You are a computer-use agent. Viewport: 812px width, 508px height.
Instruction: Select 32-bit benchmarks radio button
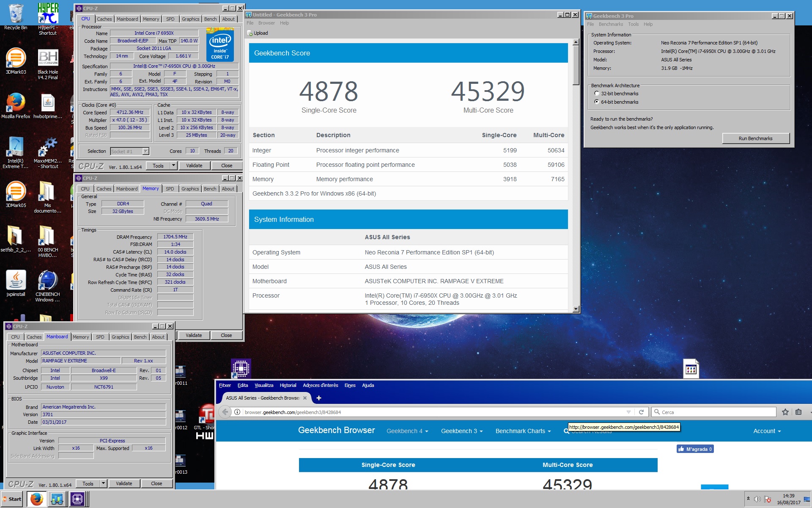pos(597,94)
